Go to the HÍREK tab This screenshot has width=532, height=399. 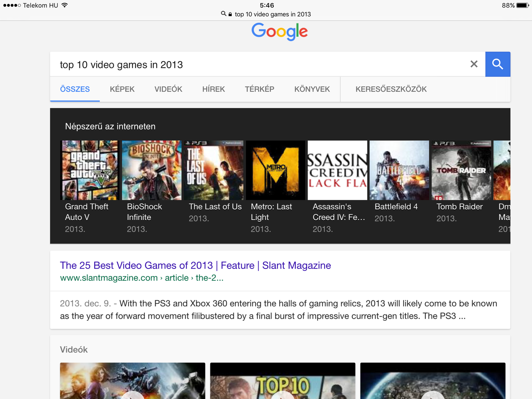[214, 89]
